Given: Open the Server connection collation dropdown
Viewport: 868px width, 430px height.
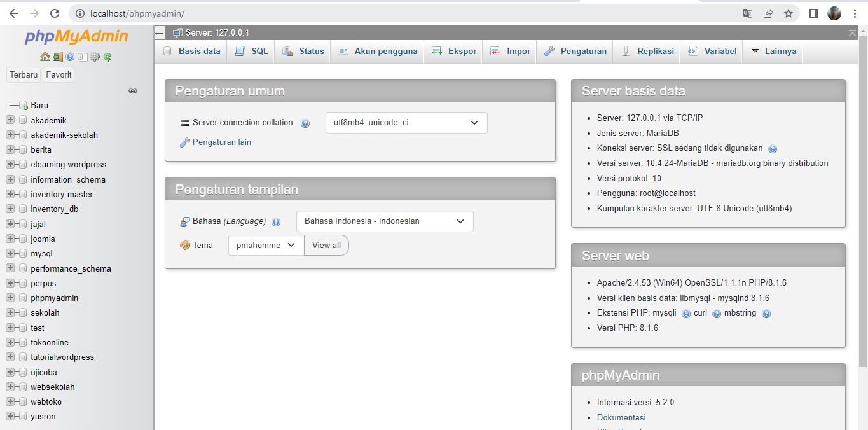Looking at the screenshot, I should [x=406, y=123].
